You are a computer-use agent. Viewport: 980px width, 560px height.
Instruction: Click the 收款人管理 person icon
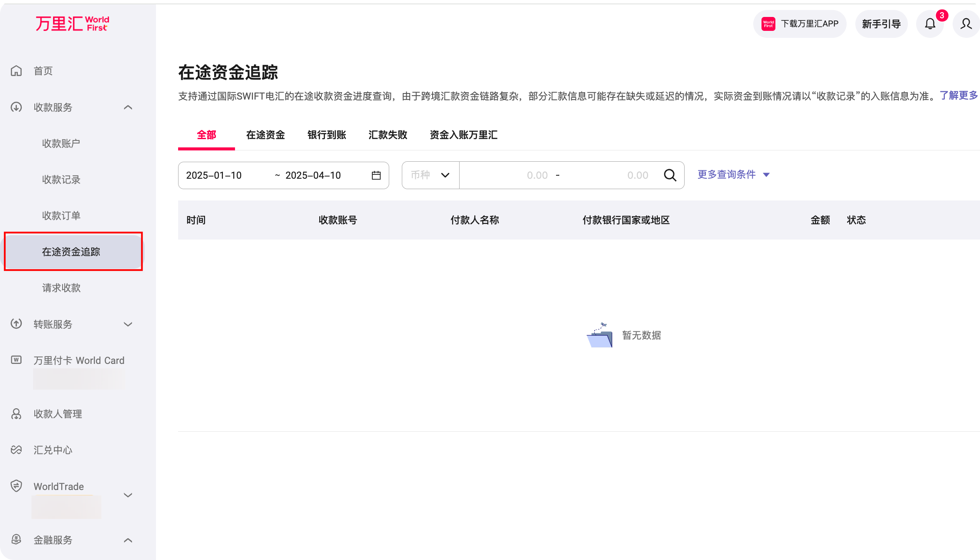coord(16,414)
